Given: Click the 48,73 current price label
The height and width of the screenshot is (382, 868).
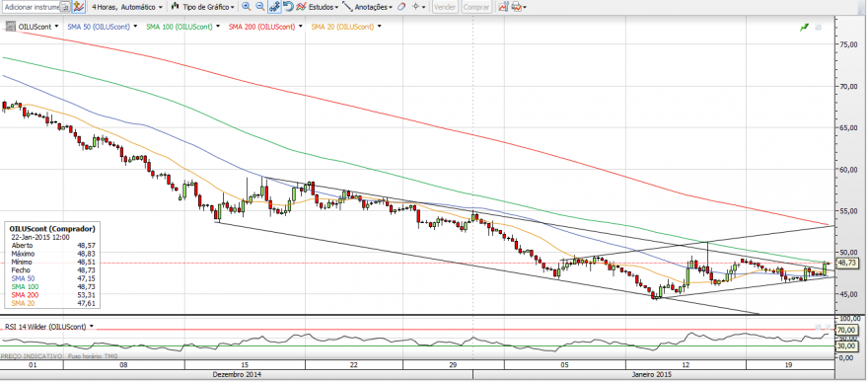Looking at the screenshot, I should tap(847, 263).
